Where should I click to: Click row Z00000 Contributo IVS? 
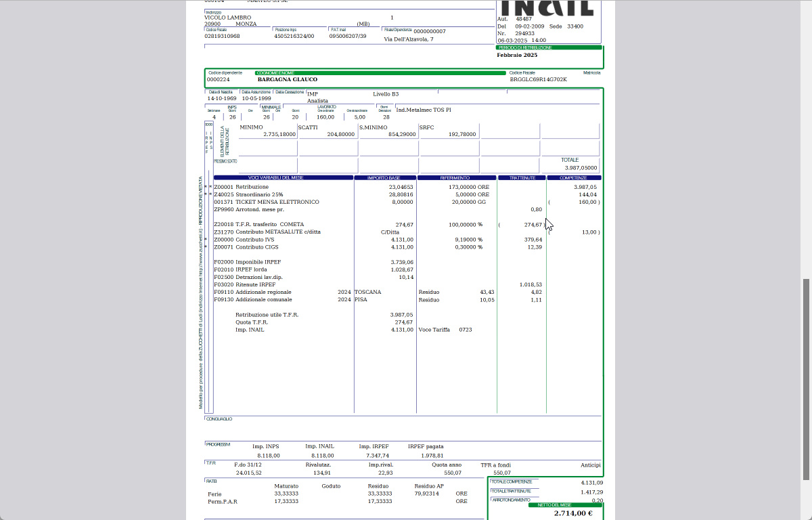[407, 239]
